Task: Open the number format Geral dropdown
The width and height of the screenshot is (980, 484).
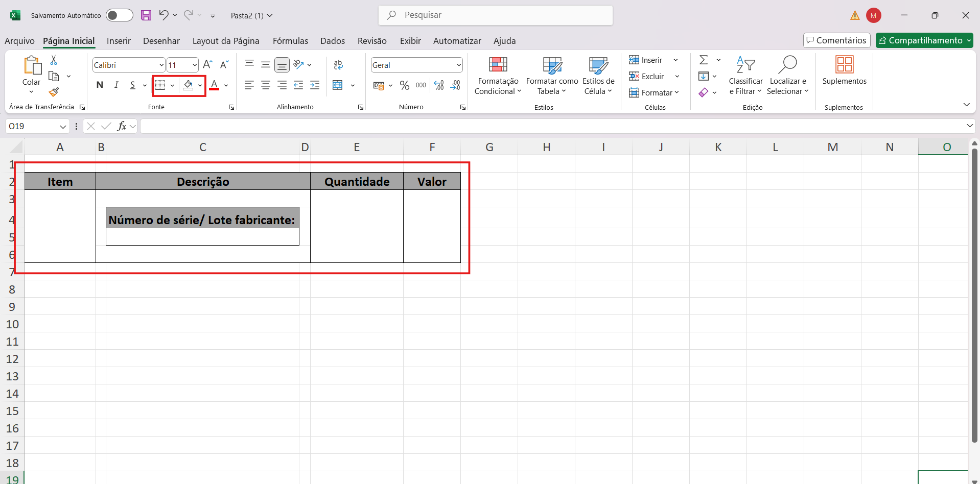Action: coord(459,65)
